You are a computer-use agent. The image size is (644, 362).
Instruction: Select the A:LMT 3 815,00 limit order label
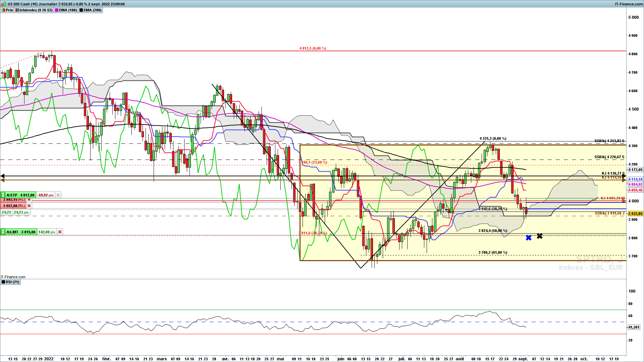(x=21, y=232)
